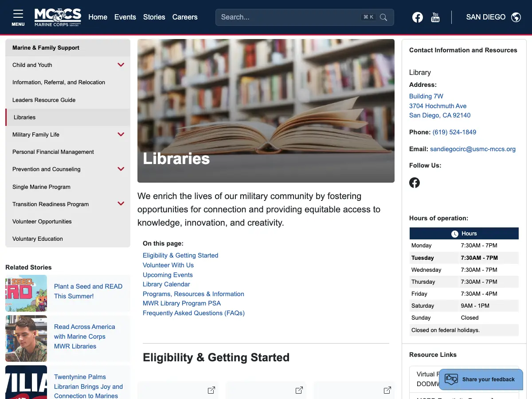
Task: Select Libraries in the sidebar
Action: click(68, 117)
